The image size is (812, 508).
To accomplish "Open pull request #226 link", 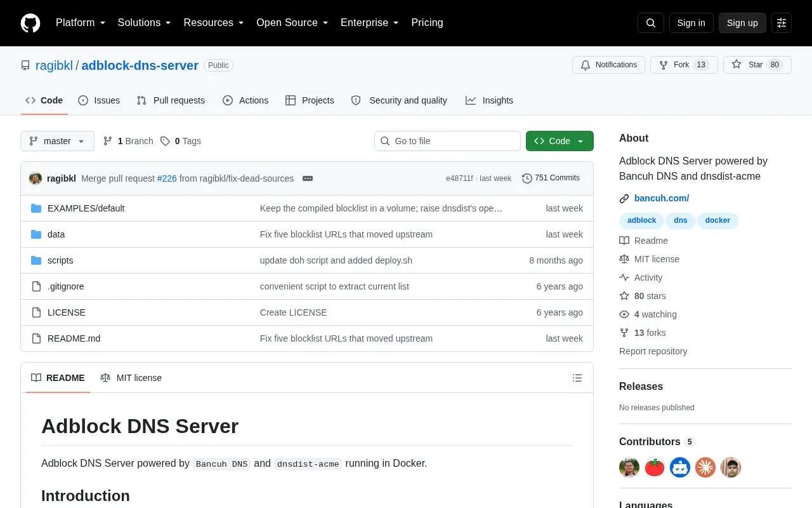I will pos(167,178).
